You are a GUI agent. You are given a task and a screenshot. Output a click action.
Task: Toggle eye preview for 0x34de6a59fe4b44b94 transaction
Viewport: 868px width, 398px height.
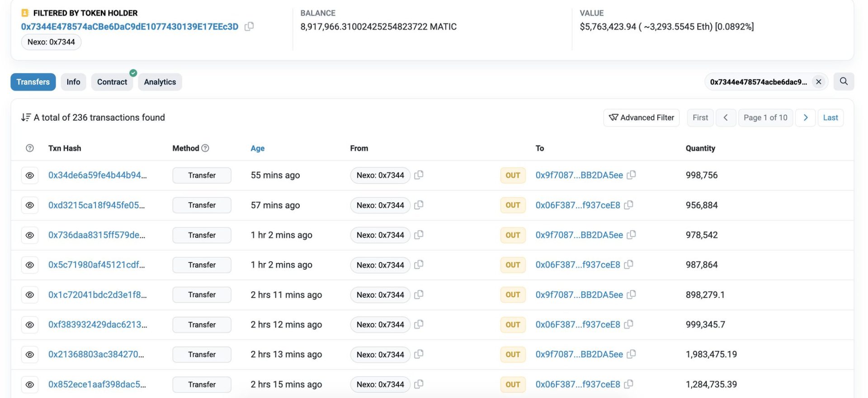(30, 175)
